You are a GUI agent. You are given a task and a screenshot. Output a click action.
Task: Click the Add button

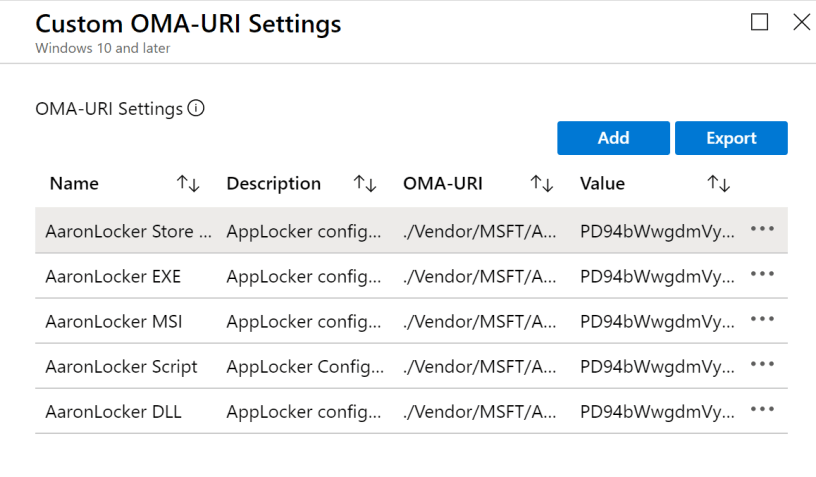(613, 138)
